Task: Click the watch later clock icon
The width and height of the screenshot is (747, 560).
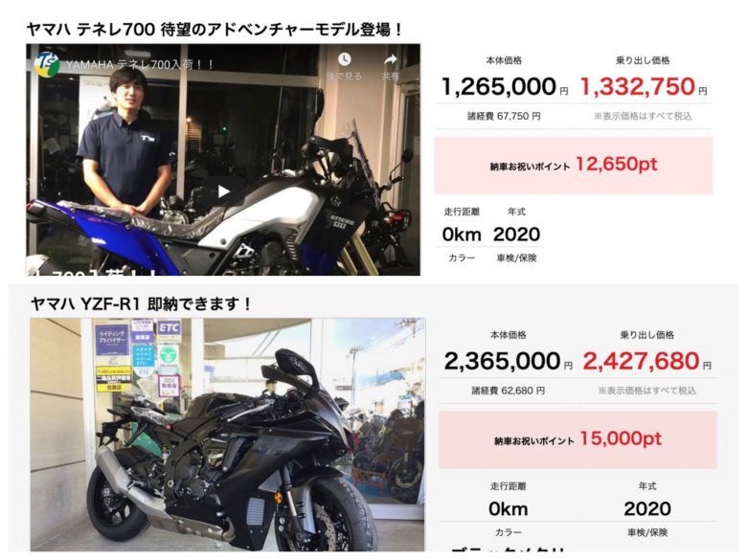Action: click(345, 59)
